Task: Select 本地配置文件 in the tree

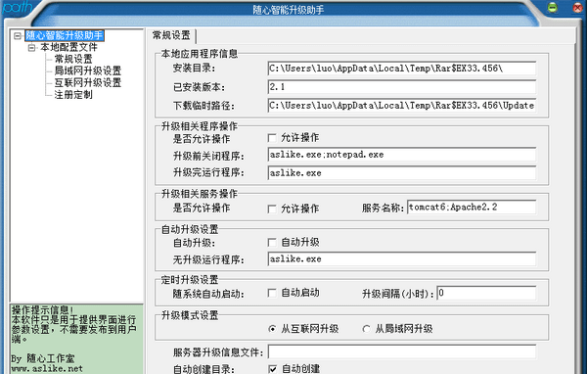Action: 69,47
